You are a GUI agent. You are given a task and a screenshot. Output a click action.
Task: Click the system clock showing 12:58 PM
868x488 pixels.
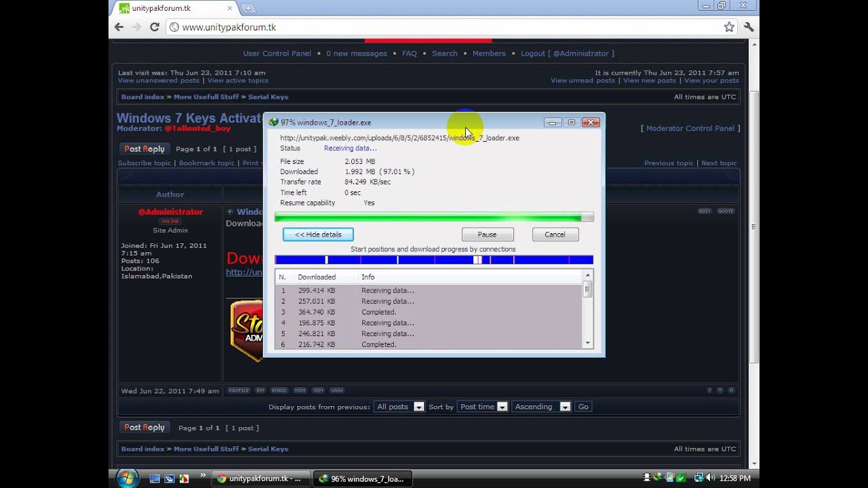point(734,479)
